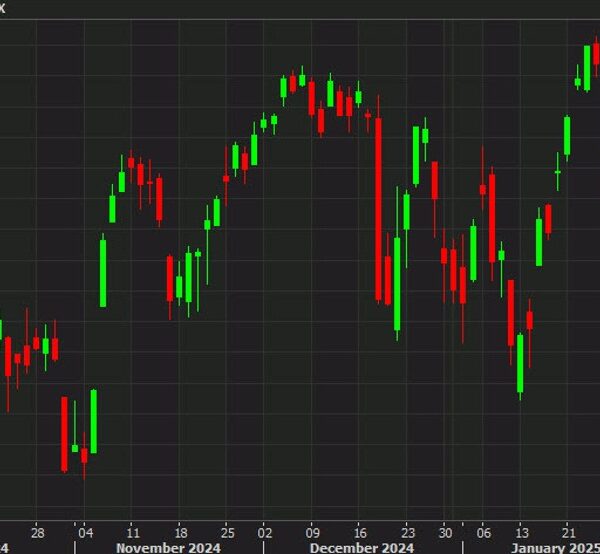600x554 pixels.
Task: Click the 02 date label in December
Action: (265, 532)
